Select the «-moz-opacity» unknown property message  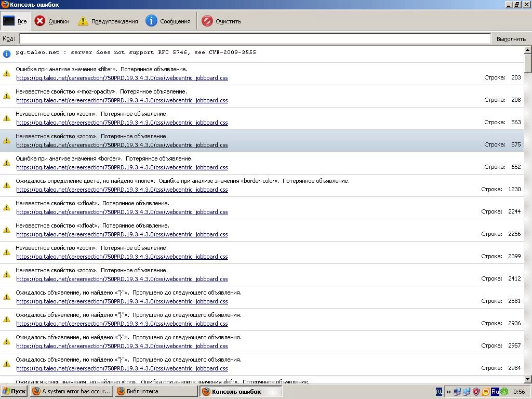pos(101,91)
